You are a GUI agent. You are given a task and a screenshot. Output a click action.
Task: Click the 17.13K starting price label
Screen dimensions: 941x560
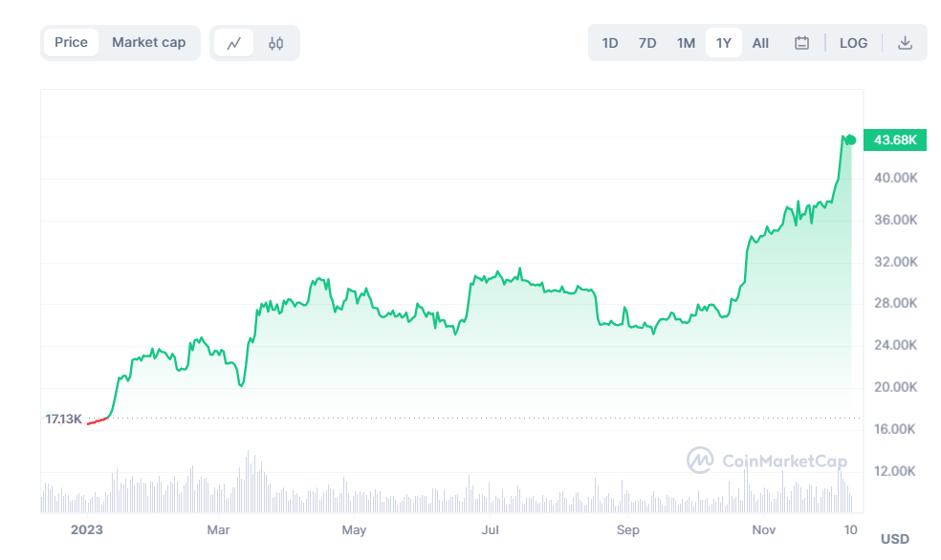[x=63, y=420]
